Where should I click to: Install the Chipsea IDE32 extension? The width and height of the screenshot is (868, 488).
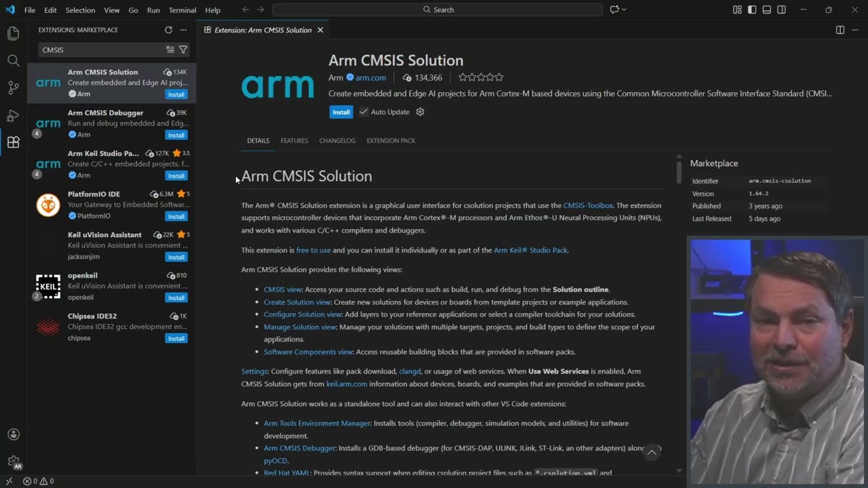pyautogui.click(x=176, y=338)
